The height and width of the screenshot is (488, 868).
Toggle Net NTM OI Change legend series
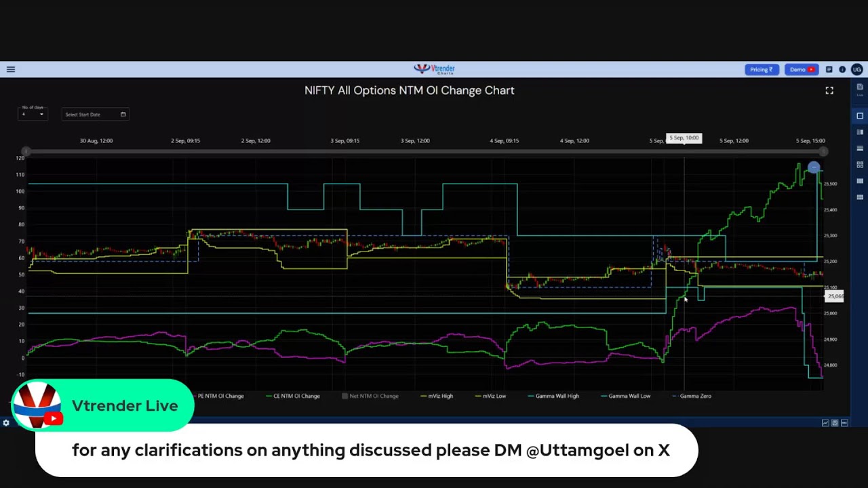coord(369,396)
